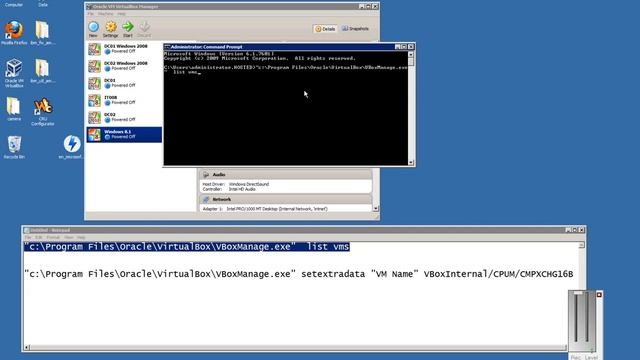Minimize the Command Prompt window
The width and height of the screenshot is (640, 360).
point(398,47)
